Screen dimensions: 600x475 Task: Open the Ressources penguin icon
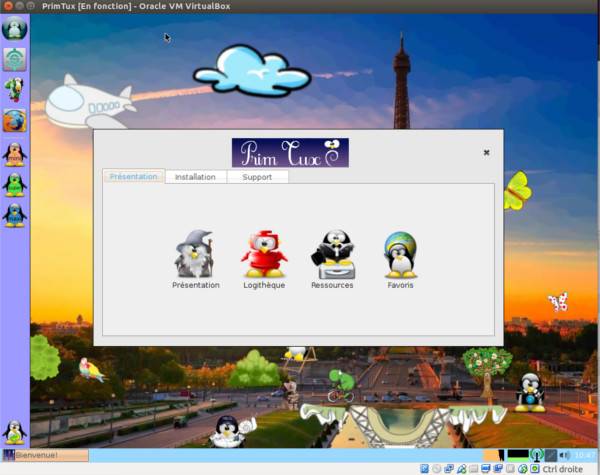[x=333, y=254]
